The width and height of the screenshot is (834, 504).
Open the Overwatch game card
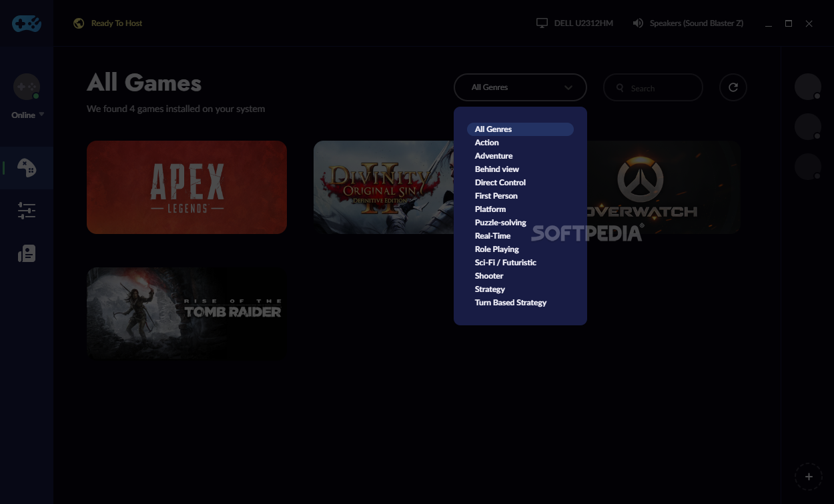click(x=664, y=187)
